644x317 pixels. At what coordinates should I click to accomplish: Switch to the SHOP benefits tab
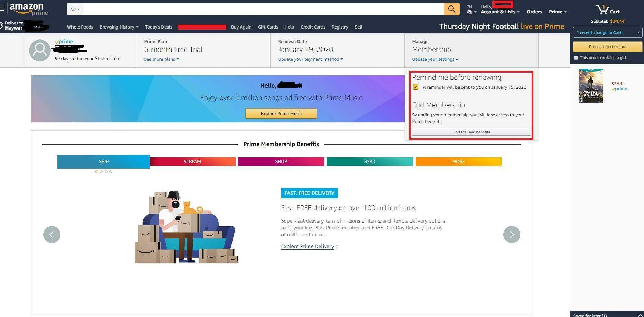pyautogui.click(x=281, y=161)
